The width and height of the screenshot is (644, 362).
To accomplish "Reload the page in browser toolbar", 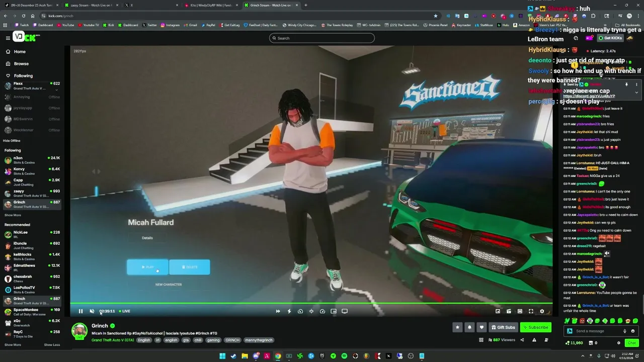I will [23, 16].
